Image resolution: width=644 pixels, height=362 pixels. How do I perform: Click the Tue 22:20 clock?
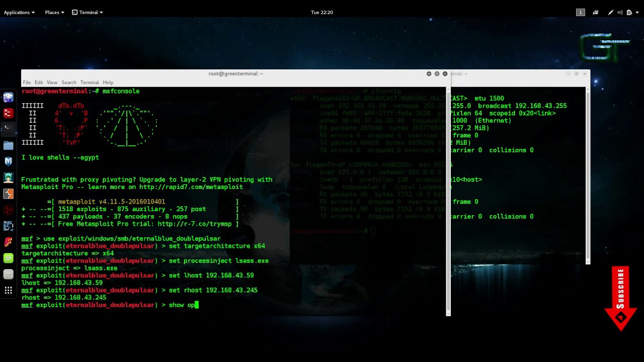322,12
